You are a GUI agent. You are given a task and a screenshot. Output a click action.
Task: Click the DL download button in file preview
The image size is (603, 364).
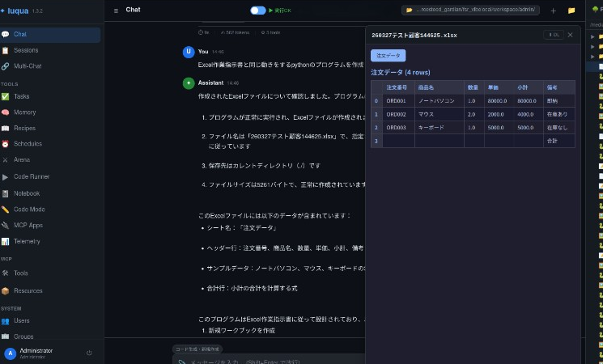pyautogui.click(x=554, y=35)
